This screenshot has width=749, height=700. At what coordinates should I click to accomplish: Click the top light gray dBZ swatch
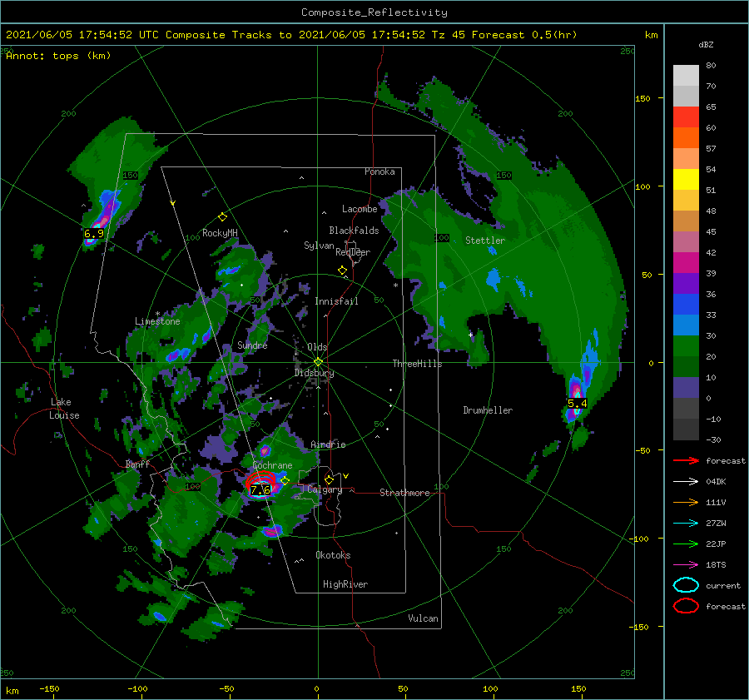tap(686, 76)
